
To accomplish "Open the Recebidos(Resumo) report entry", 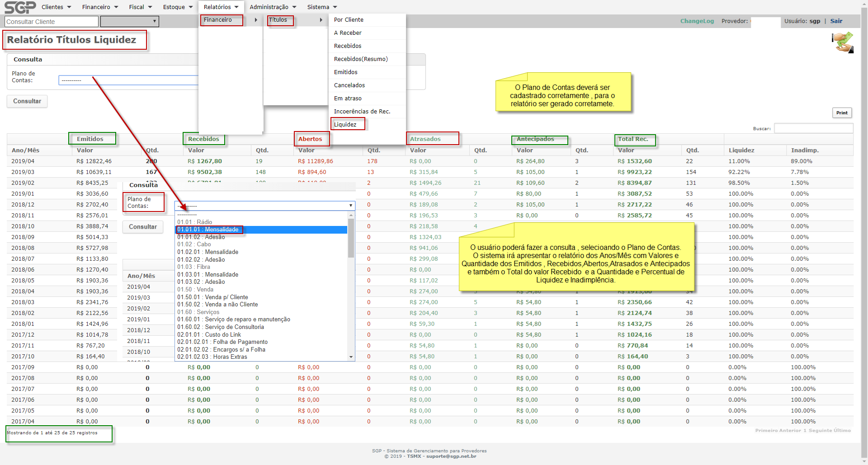I will coord(361,59).
